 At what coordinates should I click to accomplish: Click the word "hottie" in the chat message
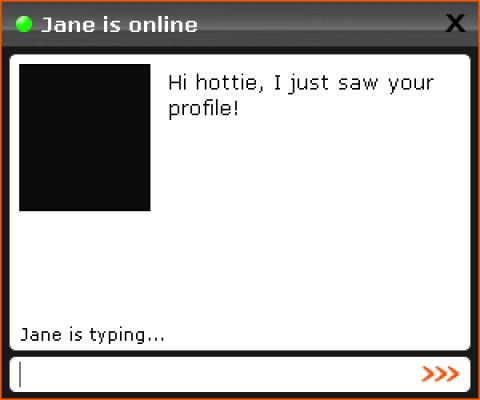click(229, 82)
